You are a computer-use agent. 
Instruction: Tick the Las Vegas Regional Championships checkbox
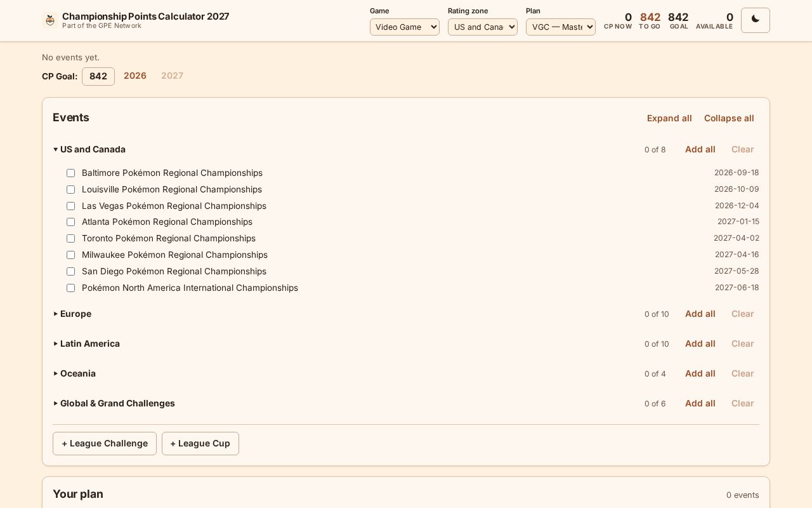click(x=70, y=206)
